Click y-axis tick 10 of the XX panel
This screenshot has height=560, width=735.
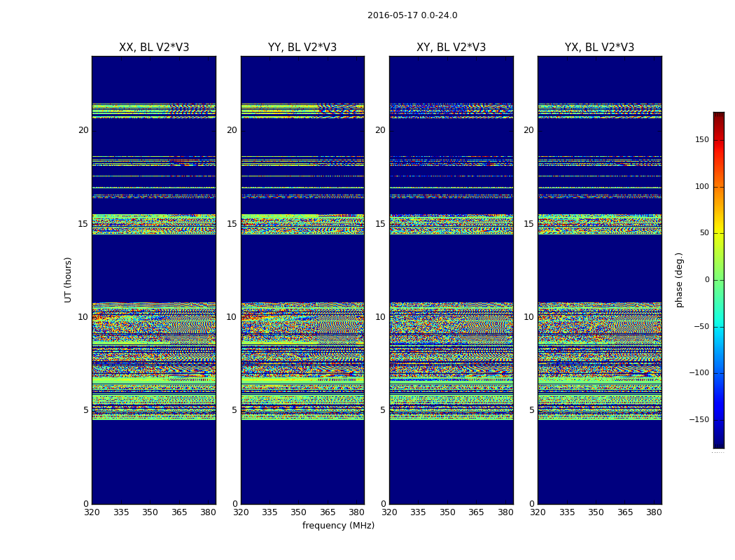click(x=83, y=317)
